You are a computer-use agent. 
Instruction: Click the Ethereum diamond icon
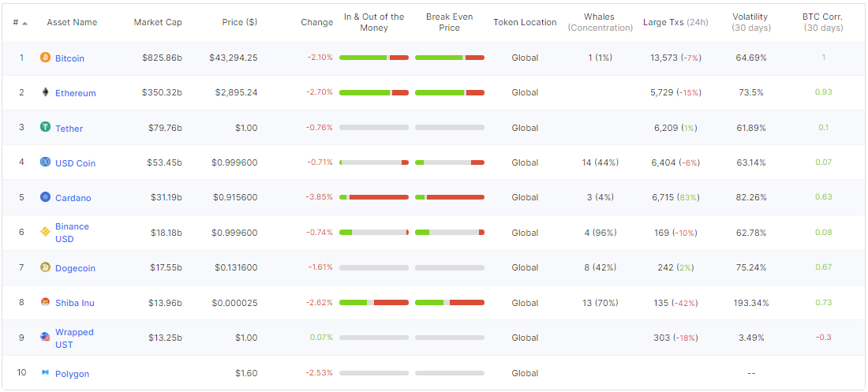tap(45, 92)
